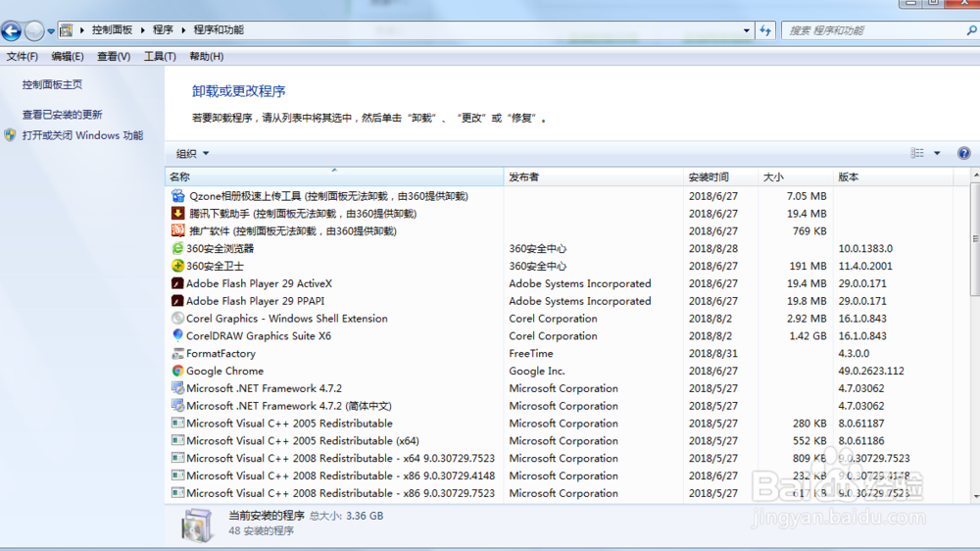
Task: Click the installed programs details pane icon
Action: (197, 525)
